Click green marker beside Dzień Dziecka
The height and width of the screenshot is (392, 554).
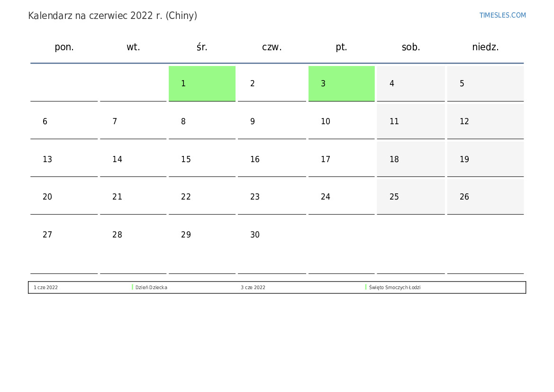(x=132, y=287)
